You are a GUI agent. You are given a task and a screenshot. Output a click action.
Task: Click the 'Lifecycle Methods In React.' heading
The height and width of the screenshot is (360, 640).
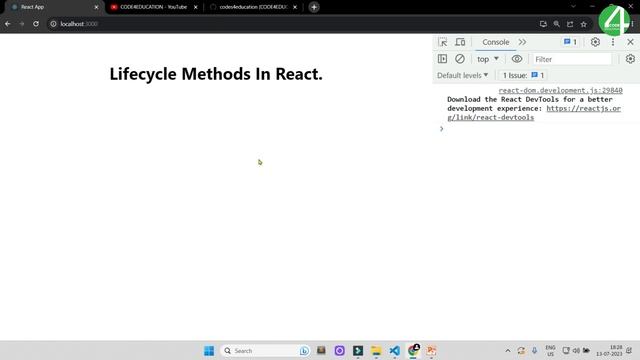pos(216,74)
